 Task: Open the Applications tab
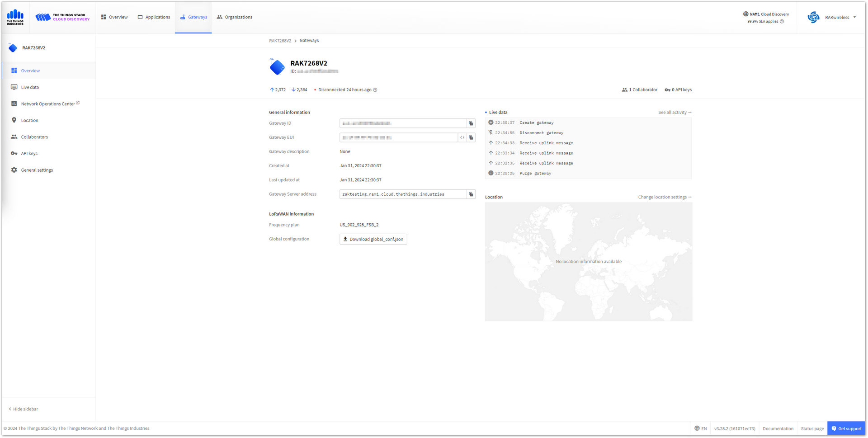154,17
